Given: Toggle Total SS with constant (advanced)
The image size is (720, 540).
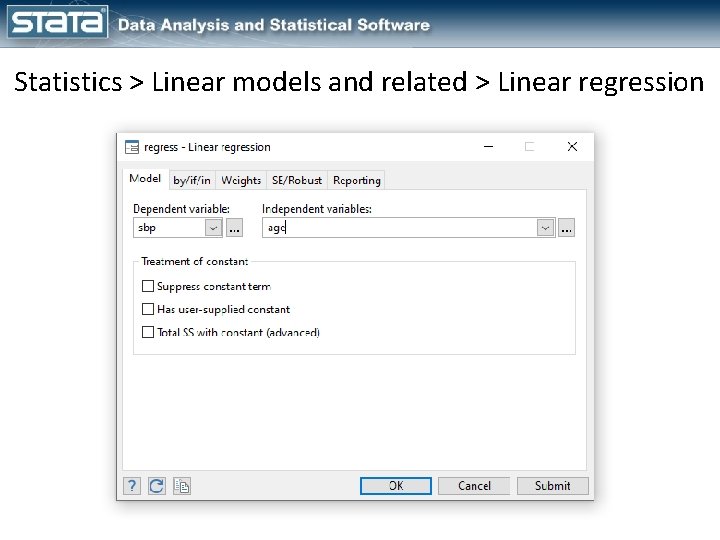Looking at the screenshot, I should pos(148,332).
